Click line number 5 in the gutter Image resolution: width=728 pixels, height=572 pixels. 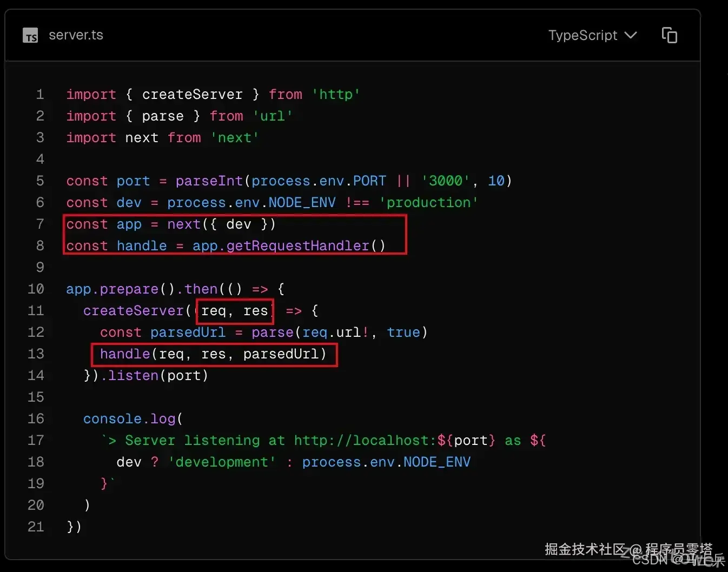click(40, 181)
